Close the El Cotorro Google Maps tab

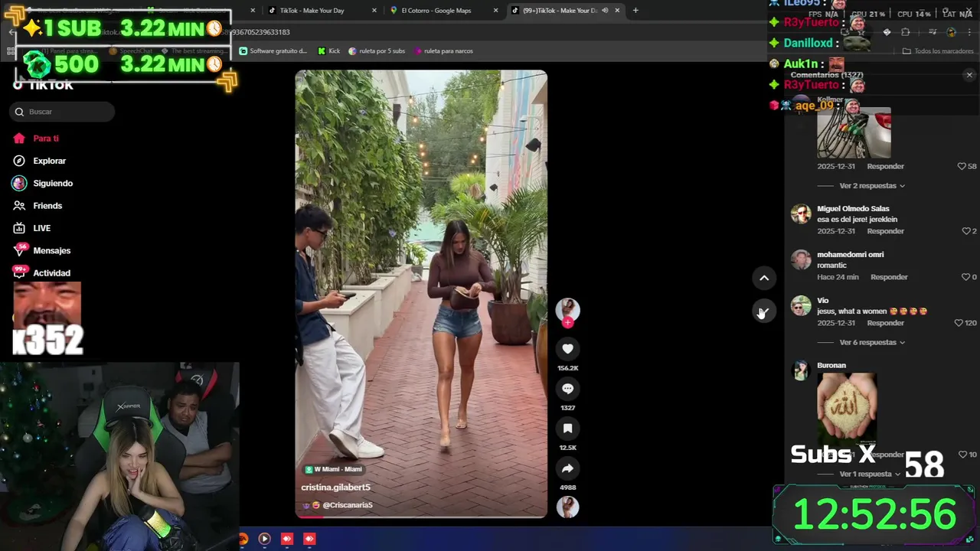[495, 11]
